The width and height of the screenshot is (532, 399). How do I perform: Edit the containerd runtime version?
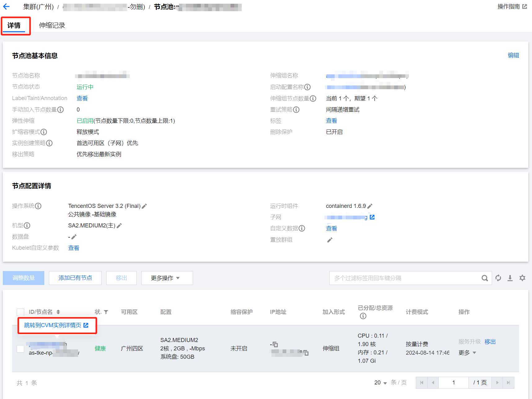click(370, 206)
